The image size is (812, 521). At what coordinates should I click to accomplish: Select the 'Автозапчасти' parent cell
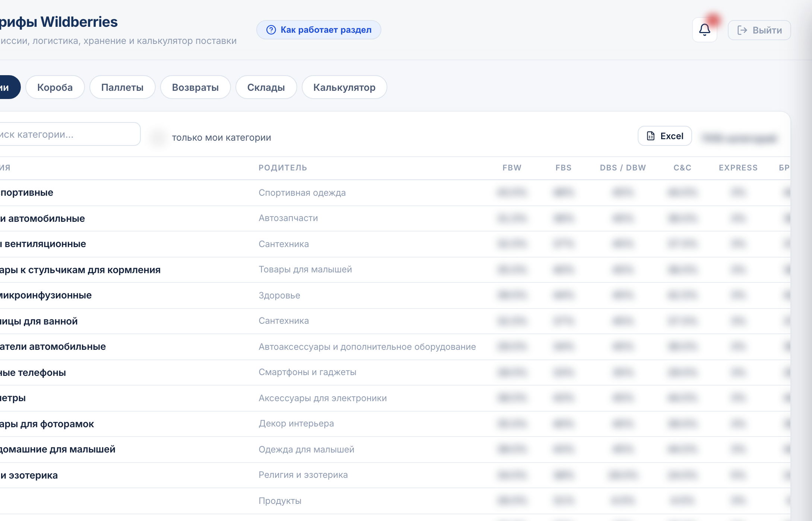pyautogui.click(x=288, y=218)
